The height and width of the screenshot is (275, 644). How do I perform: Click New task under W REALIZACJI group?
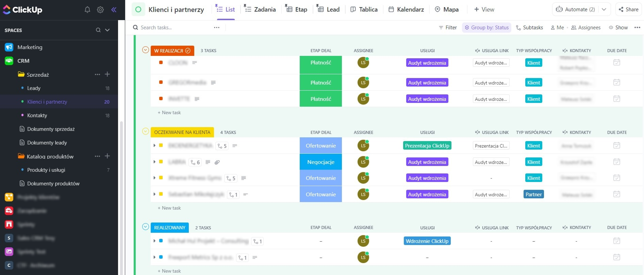(x=169, y=113)
